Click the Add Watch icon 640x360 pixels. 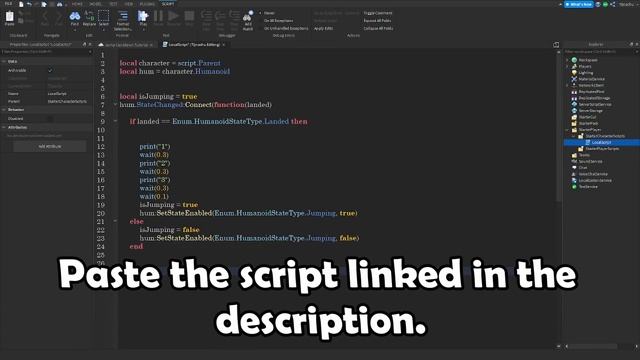248,16
